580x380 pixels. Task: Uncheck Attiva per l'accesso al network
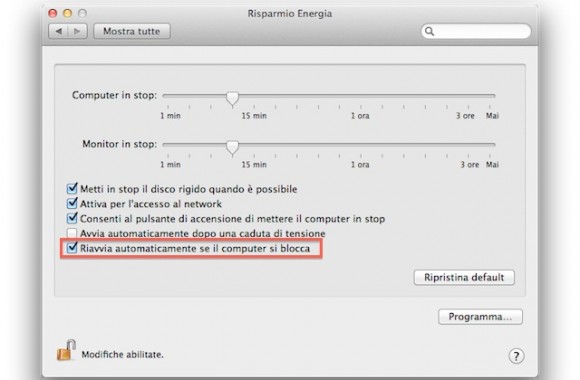tap(72, 204)
